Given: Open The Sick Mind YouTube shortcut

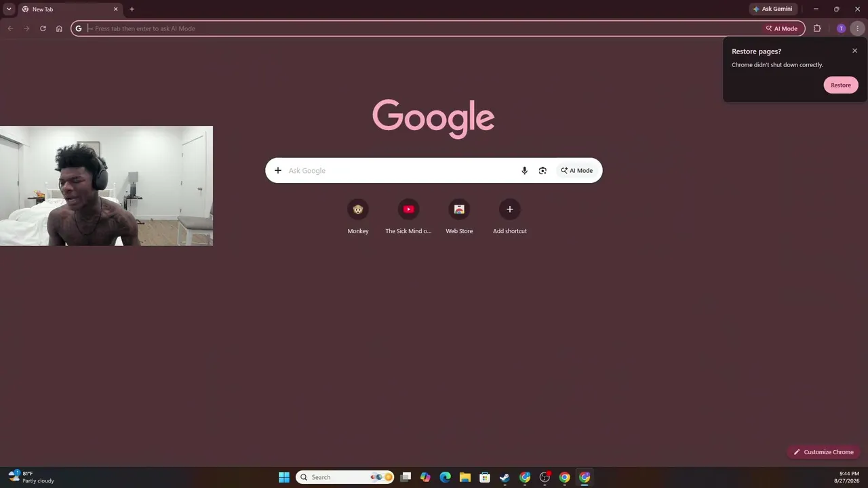Looking at the screenshot, I should click(x=408, y=217).
